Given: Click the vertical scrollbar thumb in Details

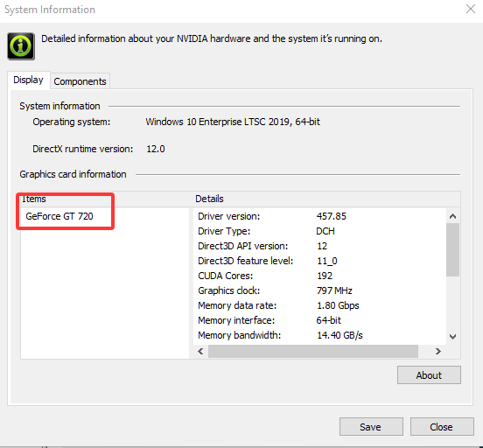Looking at the screenshot, I should point(452,250).
